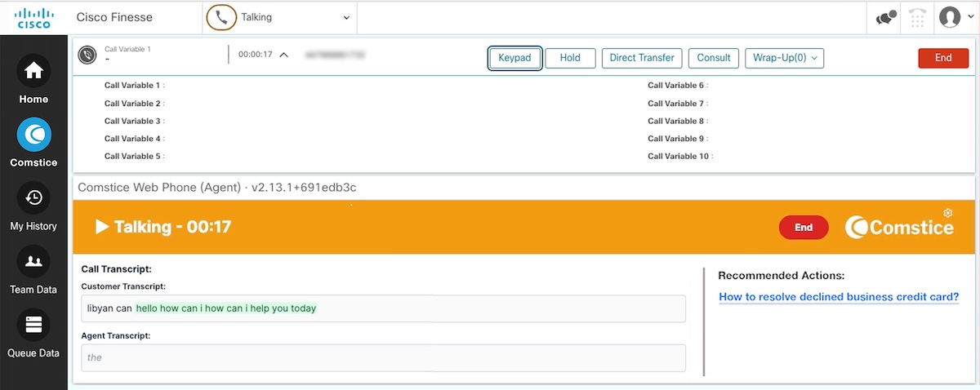Click End button in orange Comstice banner

[x=804, y=228]
